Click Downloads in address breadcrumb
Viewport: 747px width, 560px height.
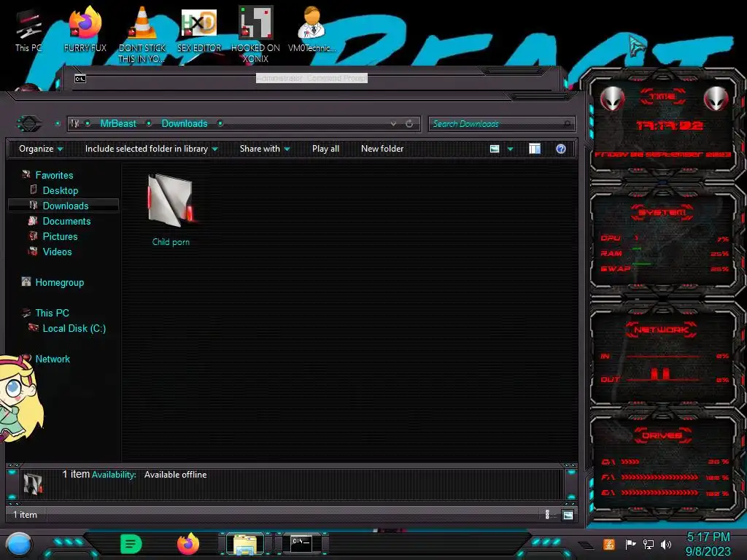pos(185,124)
